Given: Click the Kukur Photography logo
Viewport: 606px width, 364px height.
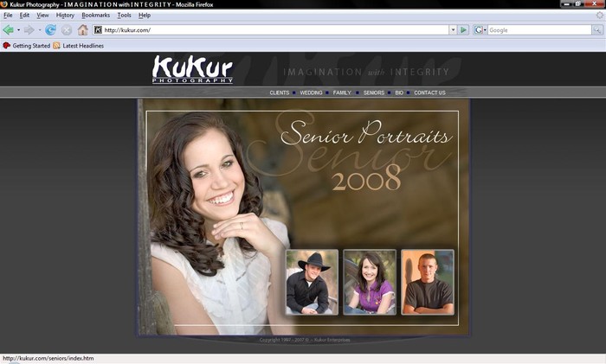Looking at the screenshot, I should pyautogui.click(x=192, y=69).
